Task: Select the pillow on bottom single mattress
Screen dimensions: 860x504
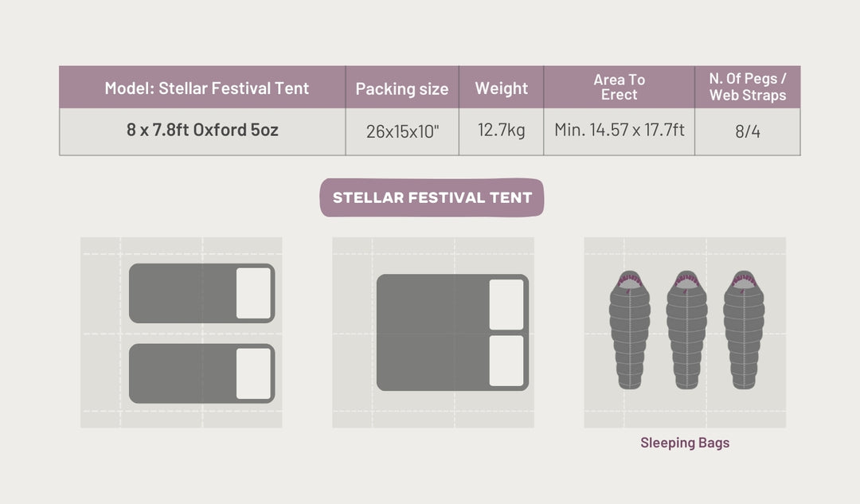Action: (253, 373)
